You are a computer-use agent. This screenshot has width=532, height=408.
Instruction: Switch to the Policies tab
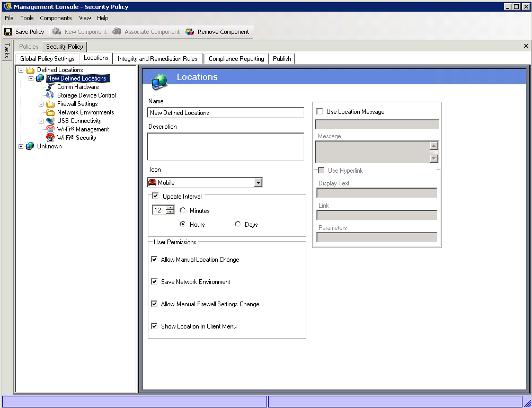pos(29,47)
